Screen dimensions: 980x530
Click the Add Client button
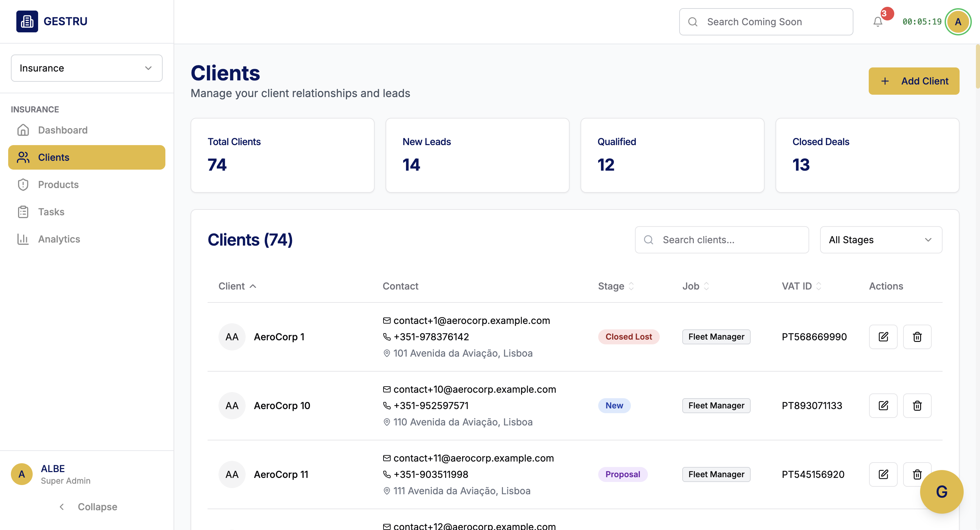[913, 81]
